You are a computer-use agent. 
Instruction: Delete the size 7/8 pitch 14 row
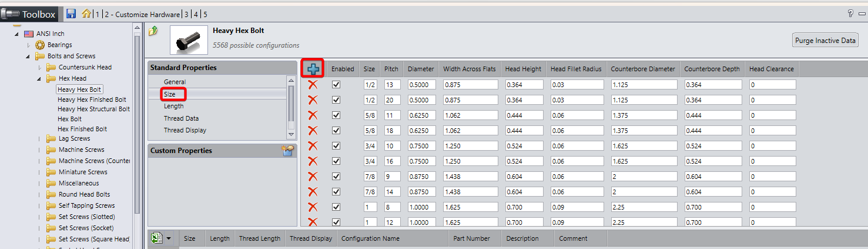point(313,191)
